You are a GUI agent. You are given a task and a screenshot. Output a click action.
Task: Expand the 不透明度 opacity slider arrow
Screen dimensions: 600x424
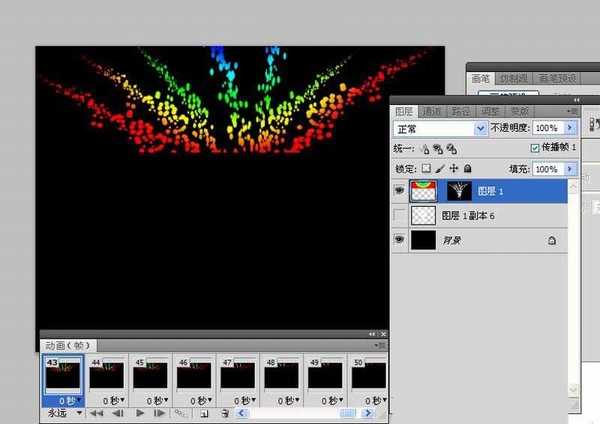point(570,129)
